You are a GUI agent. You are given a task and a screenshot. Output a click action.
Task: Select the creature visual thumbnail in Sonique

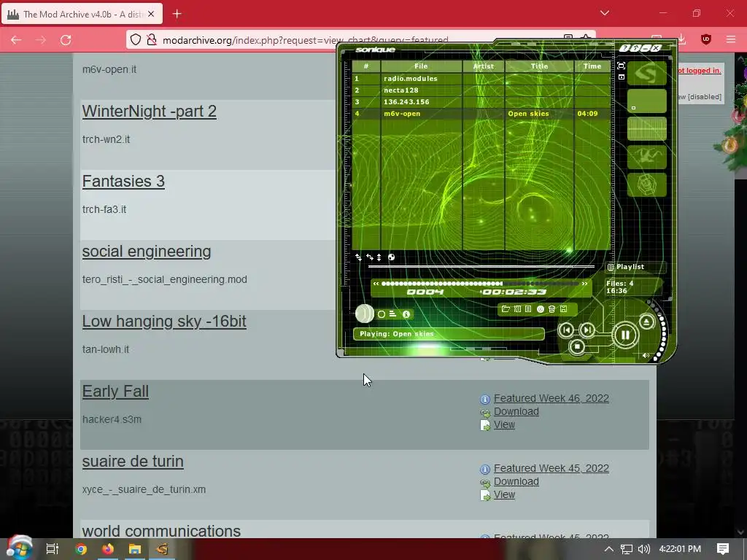[x=647, y=157]
